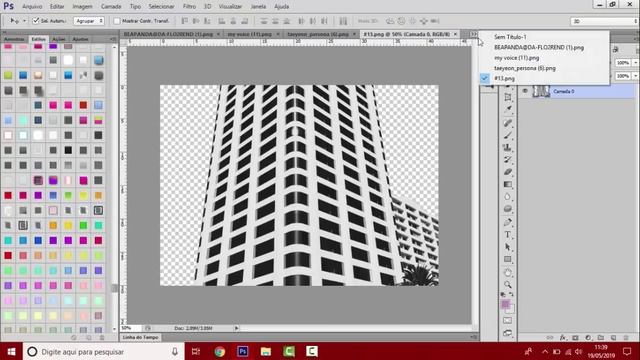640x360 pixels.
Task: Uncheck the Sel. Autom. checkbox
Action: [36, 20]
